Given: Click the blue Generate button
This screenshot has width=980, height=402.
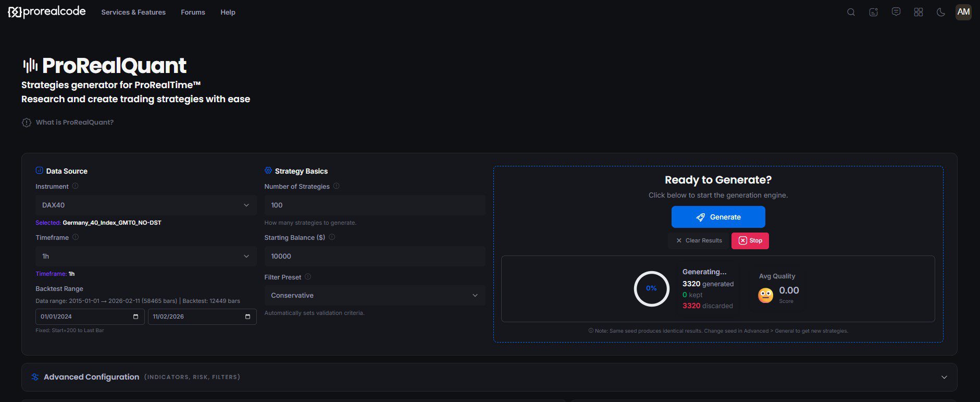Looking at the screenshot, I should coord(718,217).
